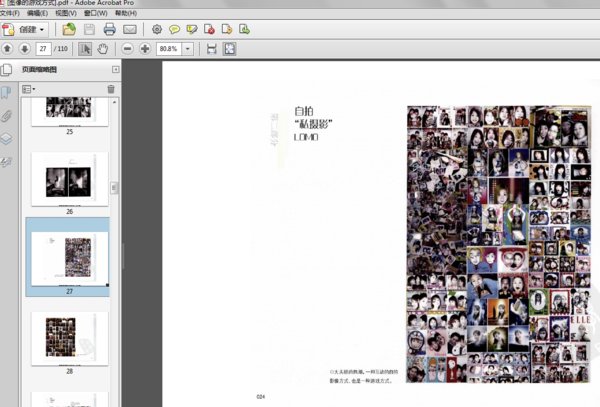Select the sticky note comment tool
This screenshot has height=407, width=600.
coord(174,29)
